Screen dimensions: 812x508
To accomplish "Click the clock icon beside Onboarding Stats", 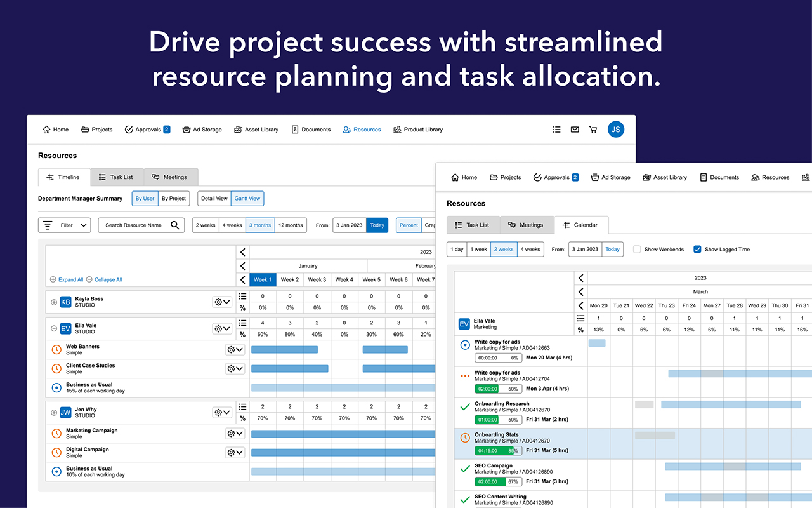I will (465, 438).
